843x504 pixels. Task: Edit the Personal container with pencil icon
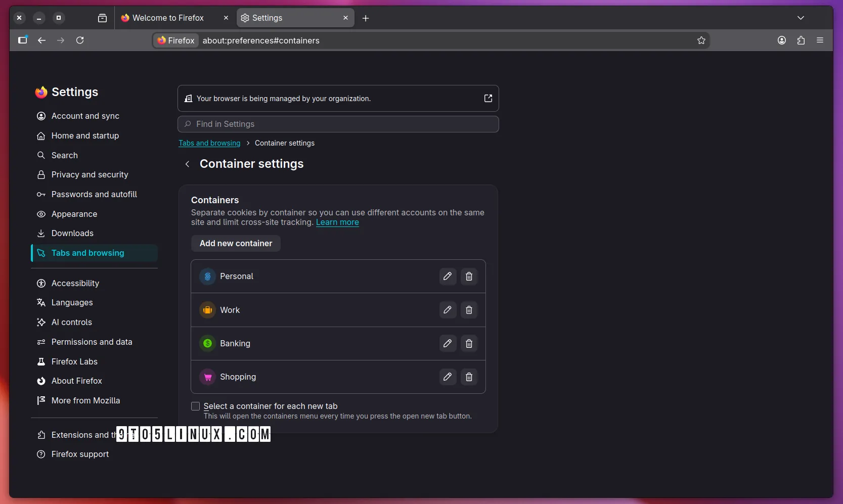point(448,276)
